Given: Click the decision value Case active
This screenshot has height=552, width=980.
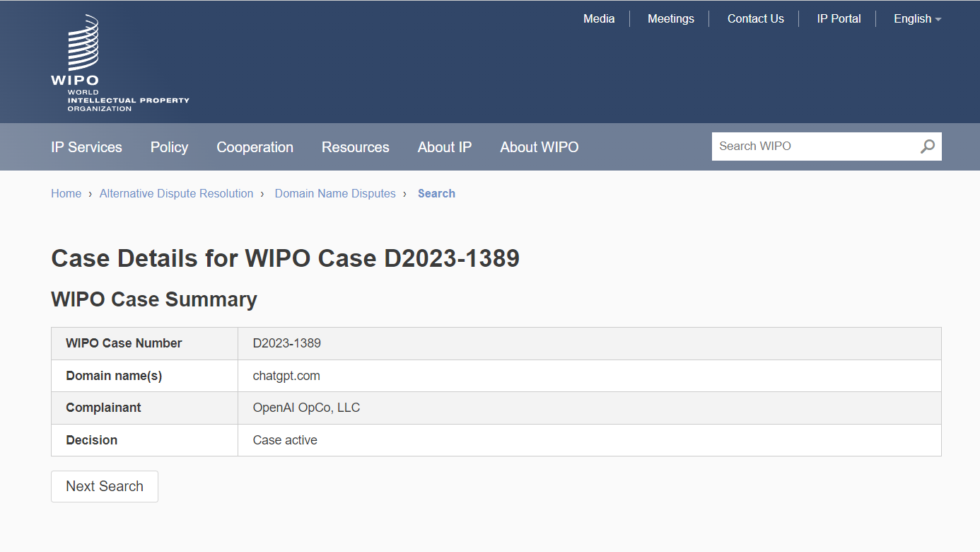Looking at the screenshot, I should click(x=285, y=440).
